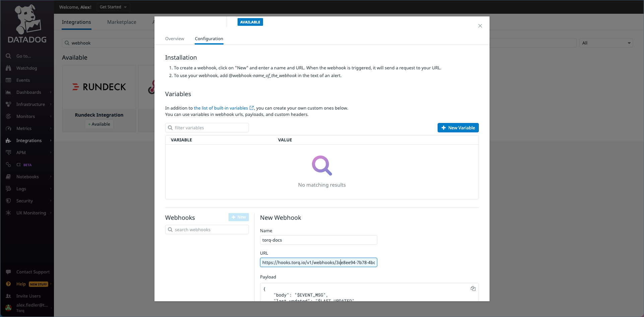The image size is (644, 317).
Task: Open the All filter dropdown
Action: pos(606,43)
